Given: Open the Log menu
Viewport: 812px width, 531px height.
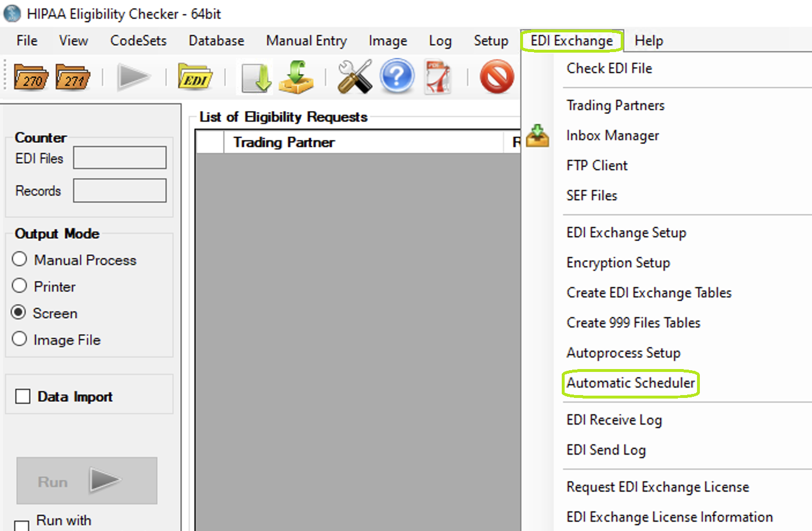Looking at the screenshot, I should click(440, 40).
